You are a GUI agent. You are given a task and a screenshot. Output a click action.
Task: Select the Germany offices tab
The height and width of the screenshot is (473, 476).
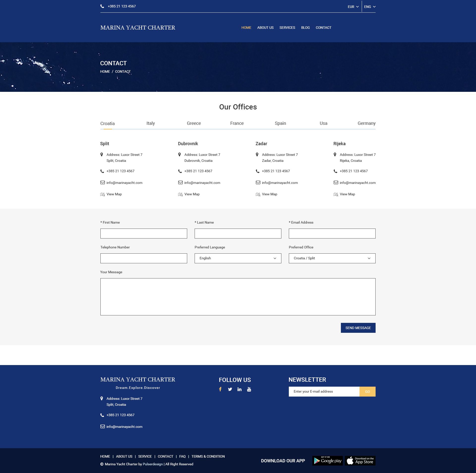(366, 123)
